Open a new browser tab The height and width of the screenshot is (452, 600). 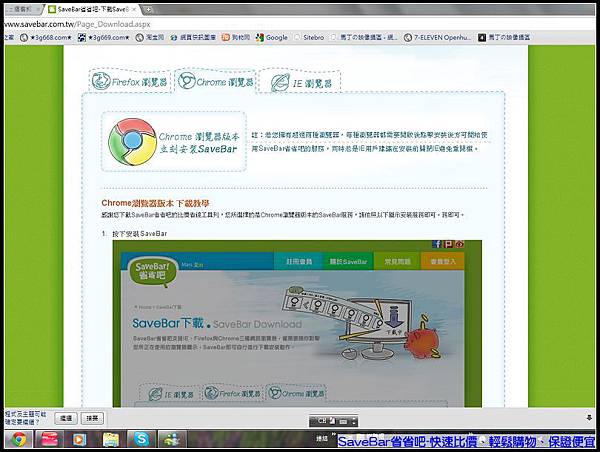pos(148,10)
